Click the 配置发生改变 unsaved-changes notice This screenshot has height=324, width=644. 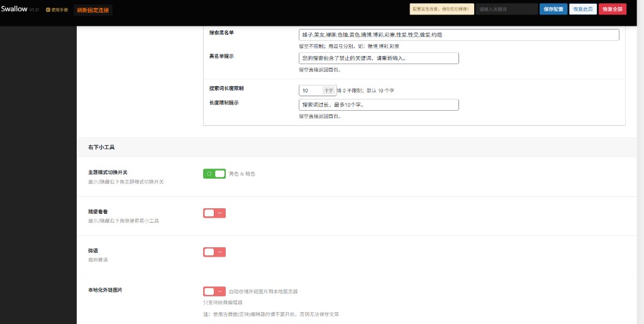[x=441, y=9]
